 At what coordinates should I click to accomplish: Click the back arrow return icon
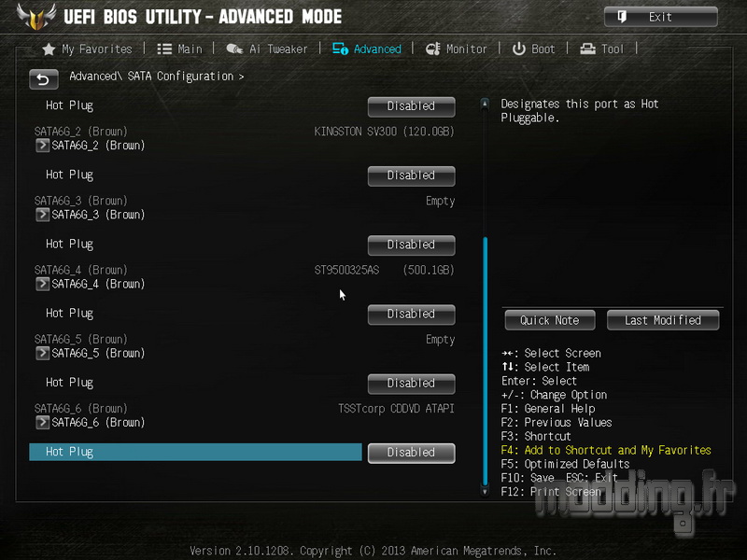point(44,79)
